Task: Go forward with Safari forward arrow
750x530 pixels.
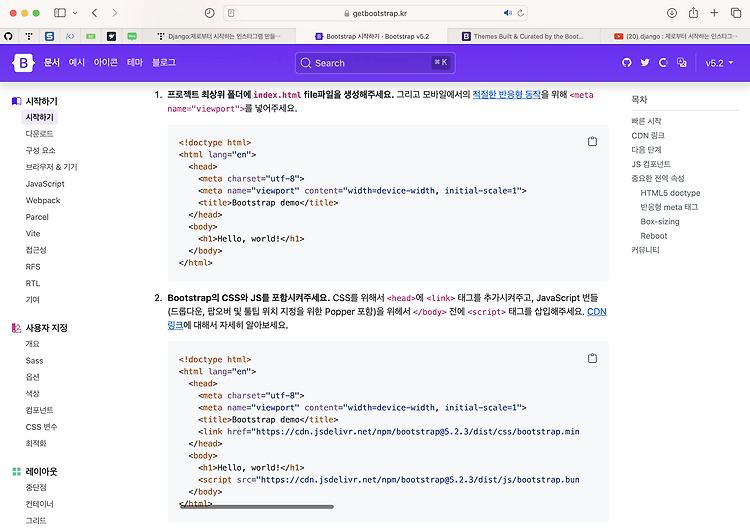Action: click(x=114, y=13)
